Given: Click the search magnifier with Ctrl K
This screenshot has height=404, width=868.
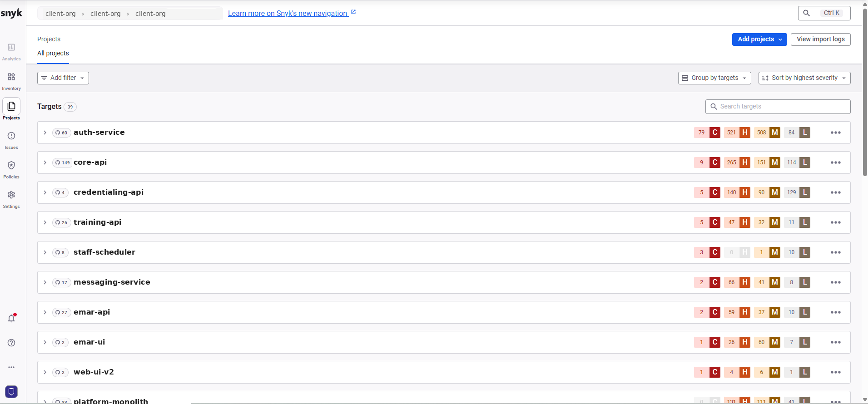Looking at the screenshot, I should (824, 13).
